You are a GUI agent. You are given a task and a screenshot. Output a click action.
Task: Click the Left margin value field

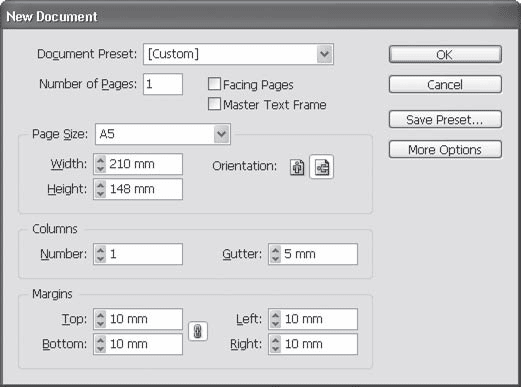[319, 319]
